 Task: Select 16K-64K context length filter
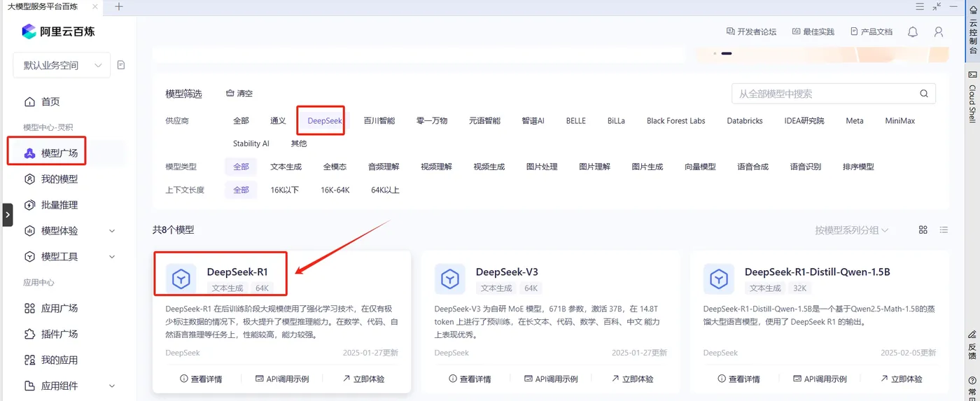point(335,190)
